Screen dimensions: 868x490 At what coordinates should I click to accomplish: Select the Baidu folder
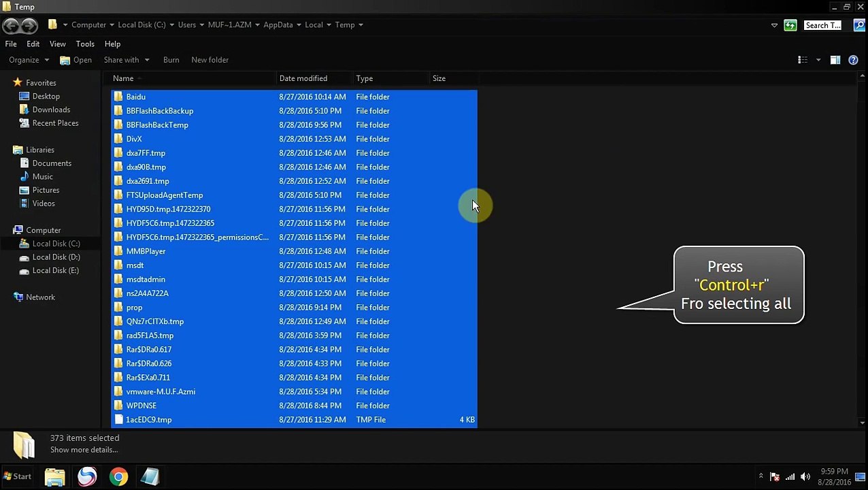pyautogui.click(x=294, y=97)
